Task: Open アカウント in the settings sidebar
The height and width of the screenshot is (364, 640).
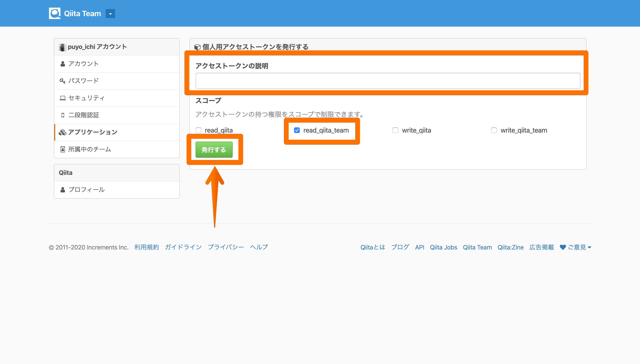Action: pos(83,64)
